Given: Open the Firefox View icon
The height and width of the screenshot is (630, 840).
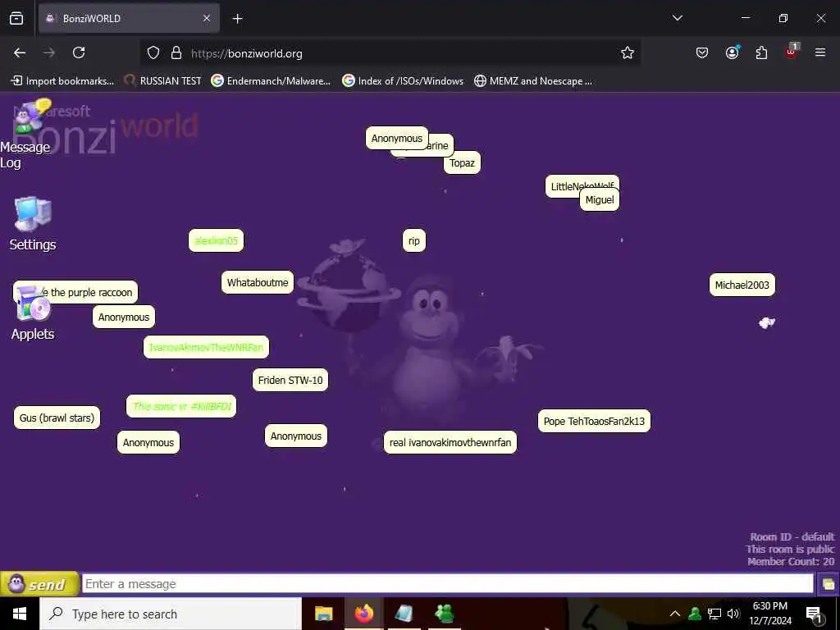Looking at the screenshot, I should point(16,18).
